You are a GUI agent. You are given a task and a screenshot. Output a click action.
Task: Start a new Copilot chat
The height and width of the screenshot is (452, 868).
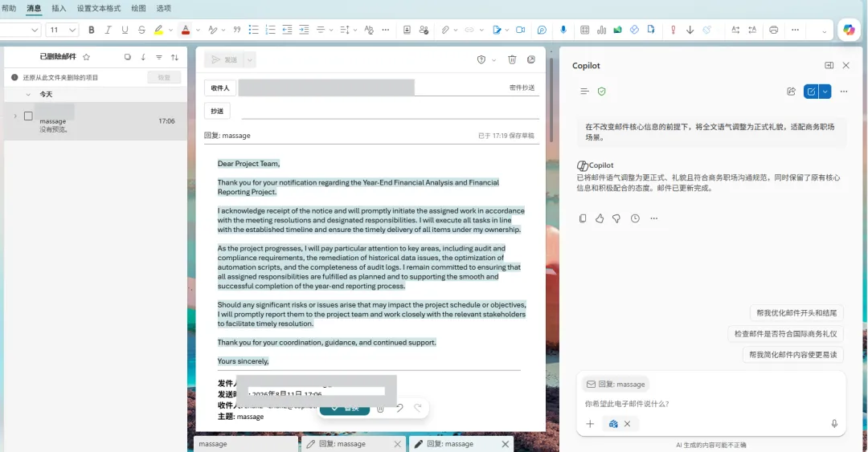811,92
